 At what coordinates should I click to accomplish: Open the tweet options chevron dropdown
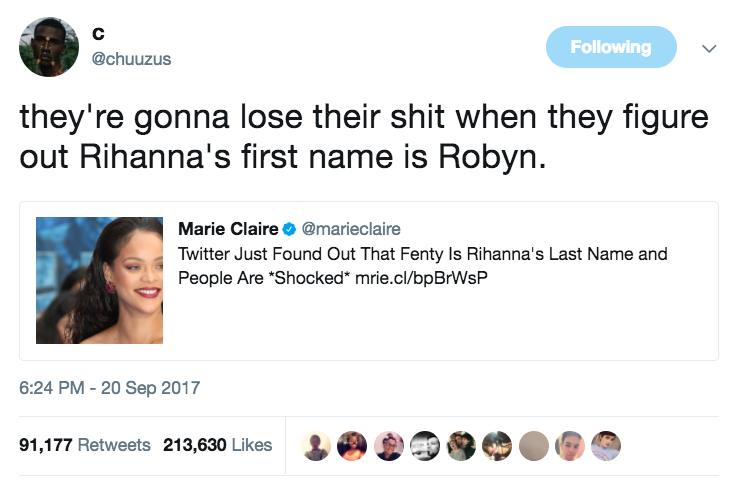click(709, 48)
